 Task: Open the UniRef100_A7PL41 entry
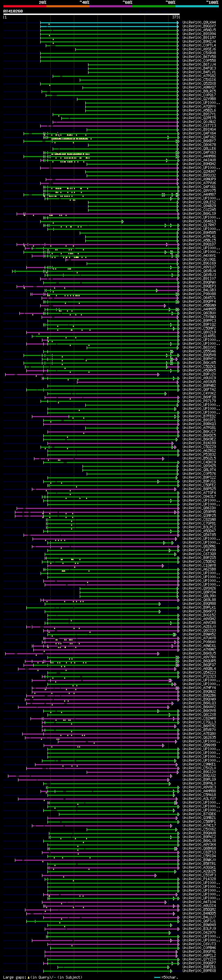click(x=199, y=237)
